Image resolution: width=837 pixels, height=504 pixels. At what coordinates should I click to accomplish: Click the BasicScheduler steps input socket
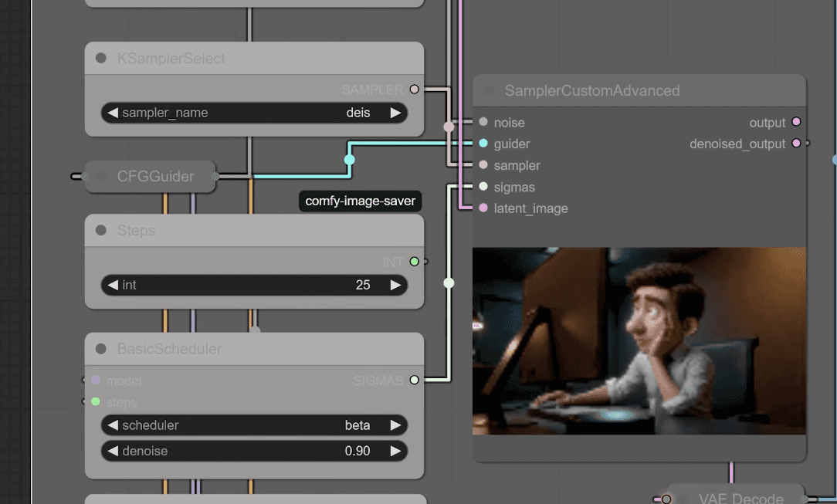pos(96,401)
